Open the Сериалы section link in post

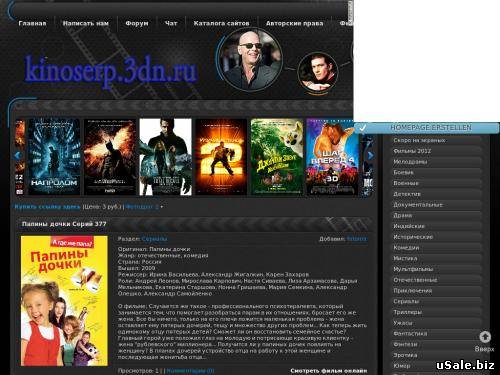tap(154, 239)
